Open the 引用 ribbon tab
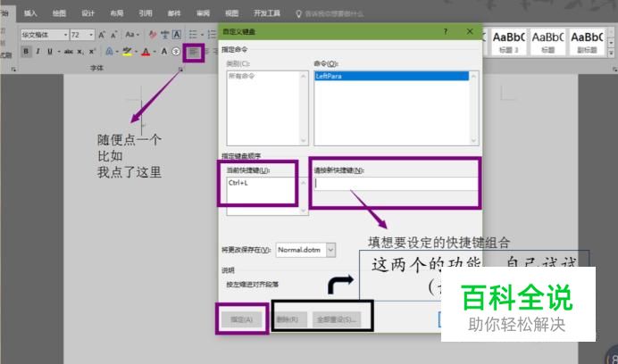The height and width of the screenshot is (364, 618). [x=146, y=13]
